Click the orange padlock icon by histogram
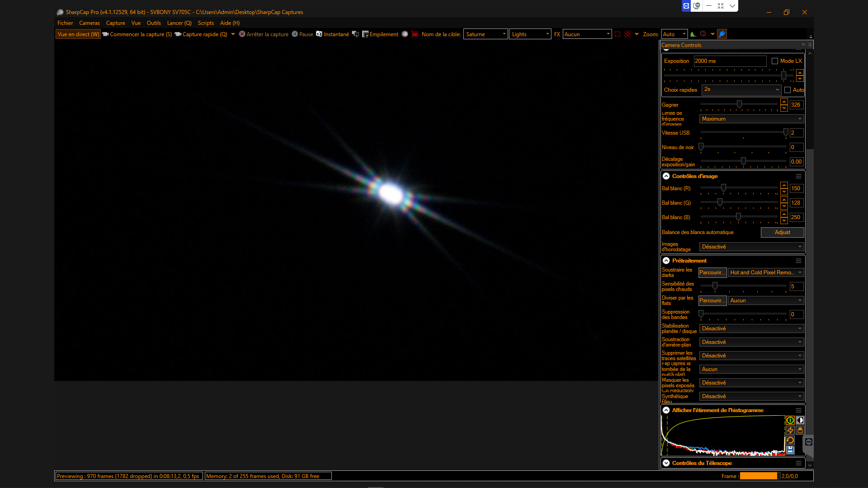 (800, 430)
